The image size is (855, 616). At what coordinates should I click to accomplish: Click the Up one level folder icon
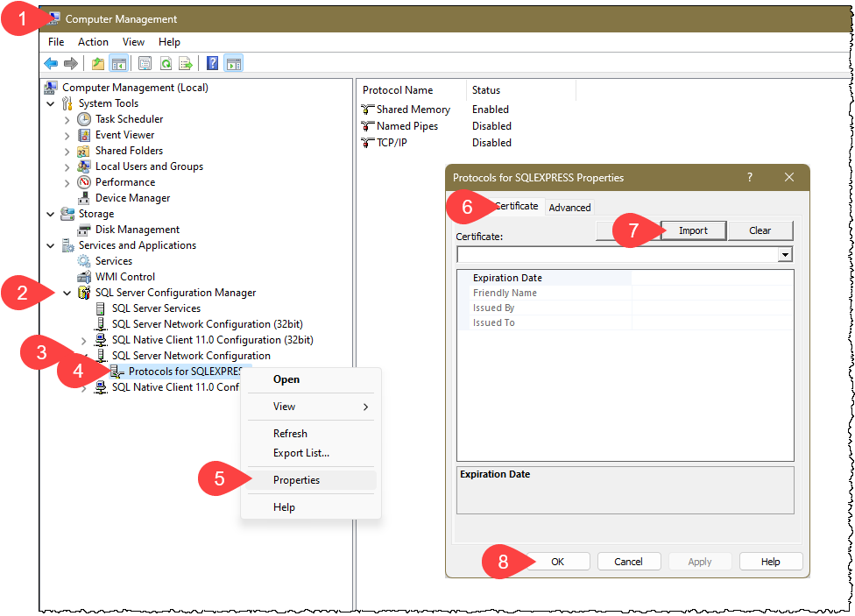[x=97, y=64]
